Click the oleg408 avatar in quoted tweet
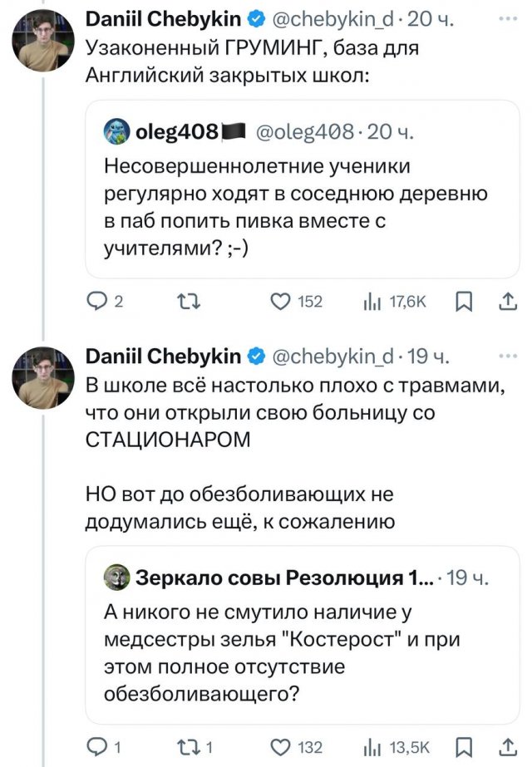The image size is (532, 767). pos(115,130)
